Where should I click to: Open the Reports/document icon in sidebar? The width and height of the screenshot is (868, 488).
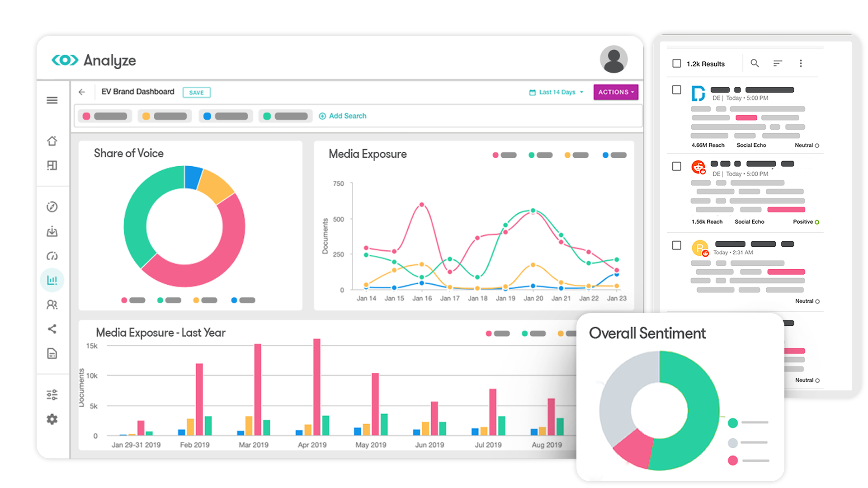[52, 354]
